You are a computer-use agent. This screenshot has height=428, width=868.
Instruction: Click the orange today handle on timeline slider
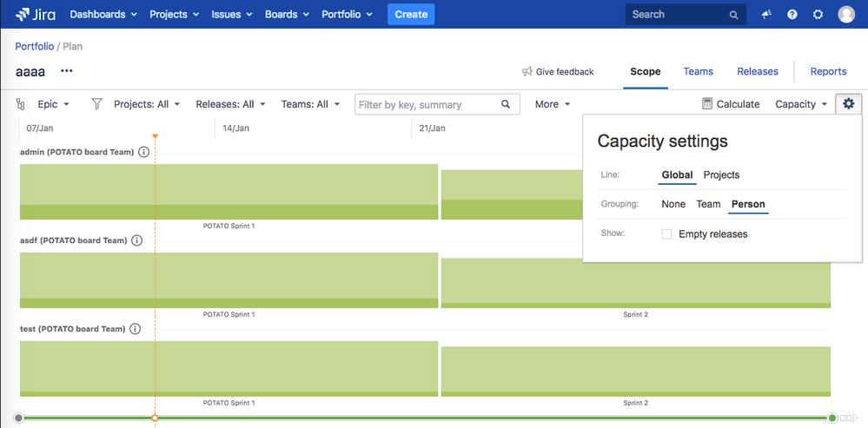[x=155, y=418]
